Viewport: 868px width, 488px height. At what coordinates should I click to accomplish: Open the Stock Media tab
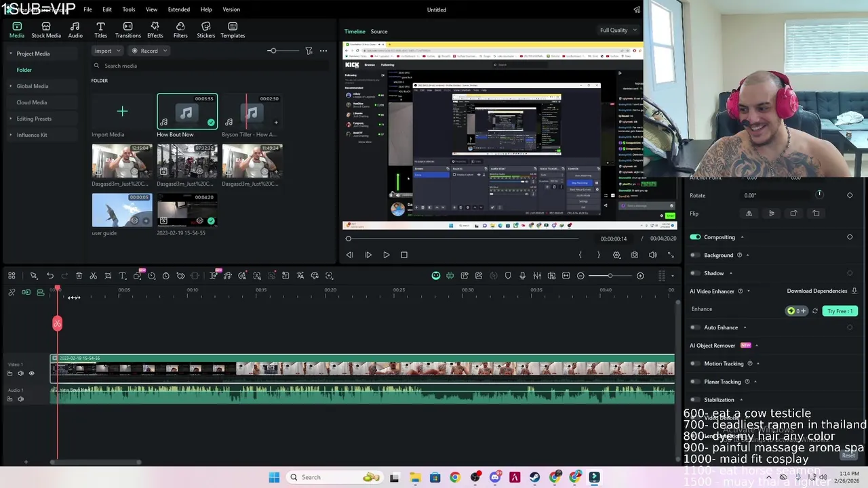point(46,30)
